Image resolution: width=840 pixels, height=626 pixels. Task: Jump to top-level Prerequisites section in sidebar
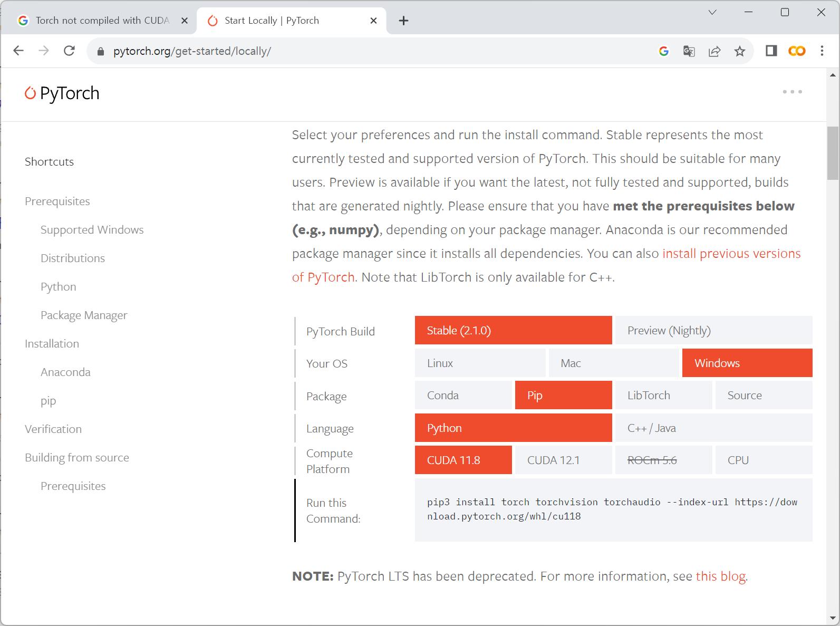pos(57,201)
